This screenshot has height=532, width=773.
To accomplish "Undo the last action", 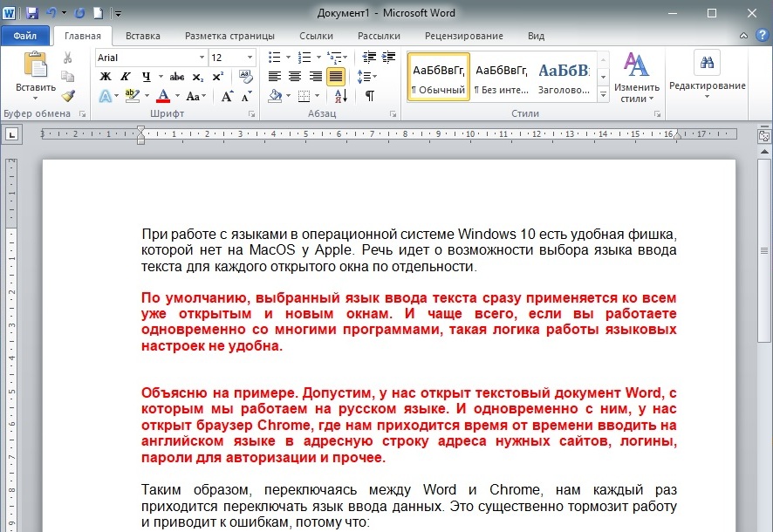I will [51, 13].
